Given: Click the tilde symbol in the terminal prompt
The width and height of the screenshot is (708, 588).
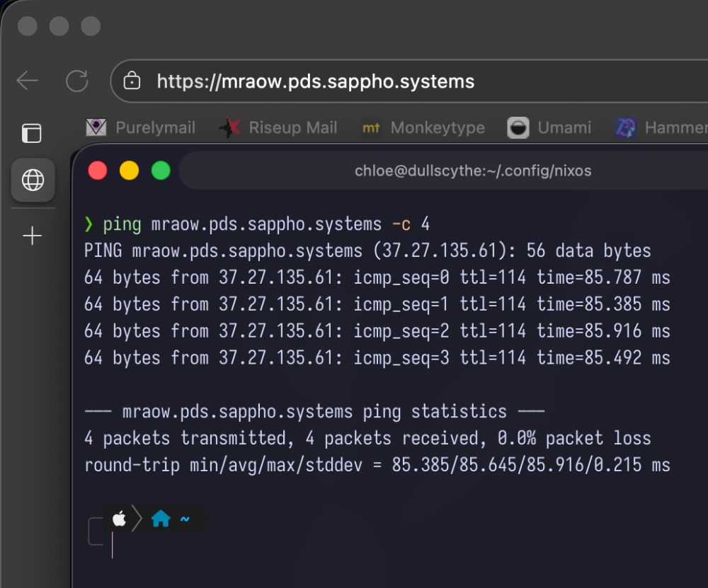Looking at the screenshot, I should (x=183, y=519).
